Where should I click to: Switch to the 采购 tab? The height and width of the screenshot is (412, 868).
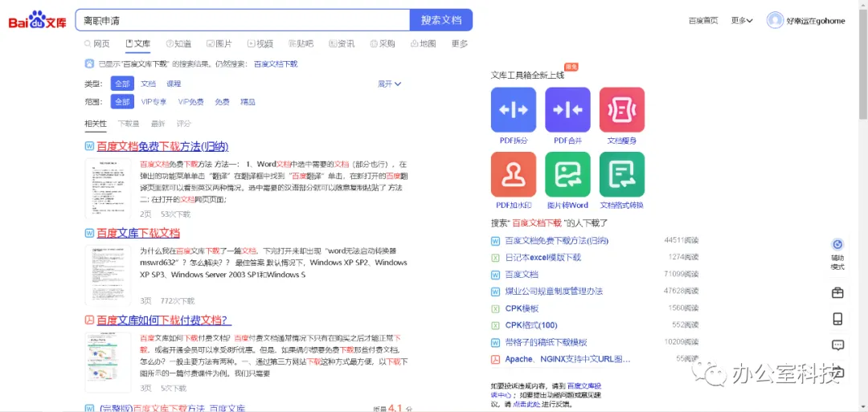(383, 43)
